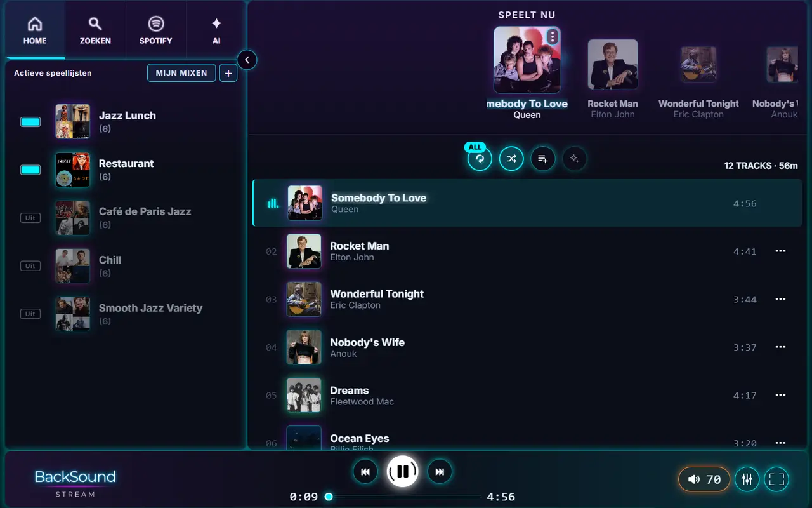The width and height of the screenshot is (812, 508).
Task: Click the Queen artist under now-playing title
Action: coord(527,115)
